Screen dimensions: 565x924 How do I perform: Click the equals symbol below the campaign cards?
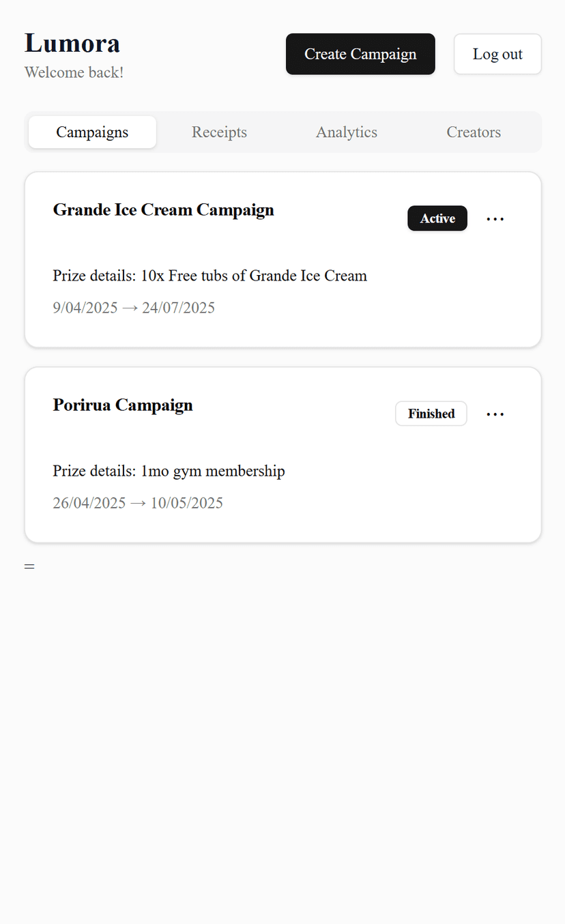[x=29, y=566]
